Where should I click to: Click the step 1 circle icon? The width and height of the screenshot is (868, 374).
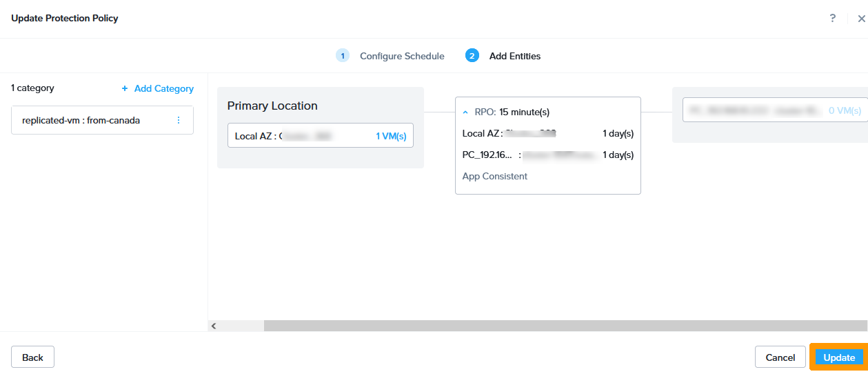pyautogui.click(x=343, y=56)
